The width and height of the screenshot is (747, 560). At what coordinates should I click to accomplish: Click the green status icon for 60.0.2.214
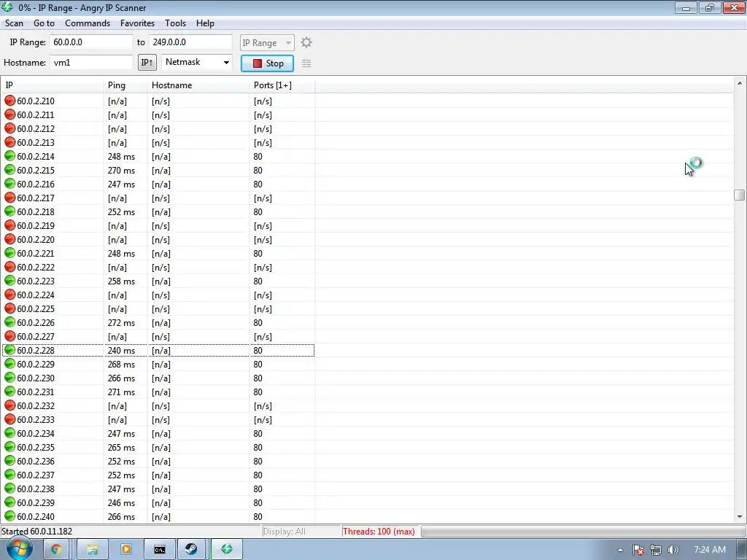pos(9,156)
